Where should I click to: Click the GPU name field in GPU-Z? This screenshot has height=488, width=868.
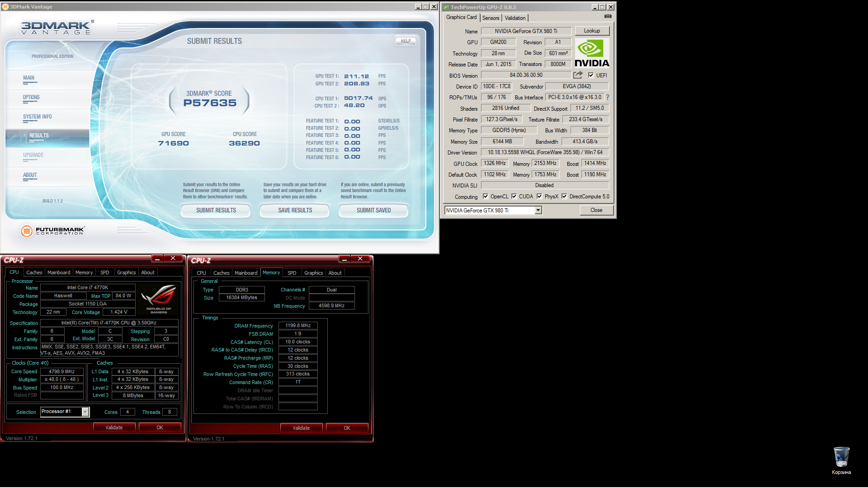[x=526, y=31]
